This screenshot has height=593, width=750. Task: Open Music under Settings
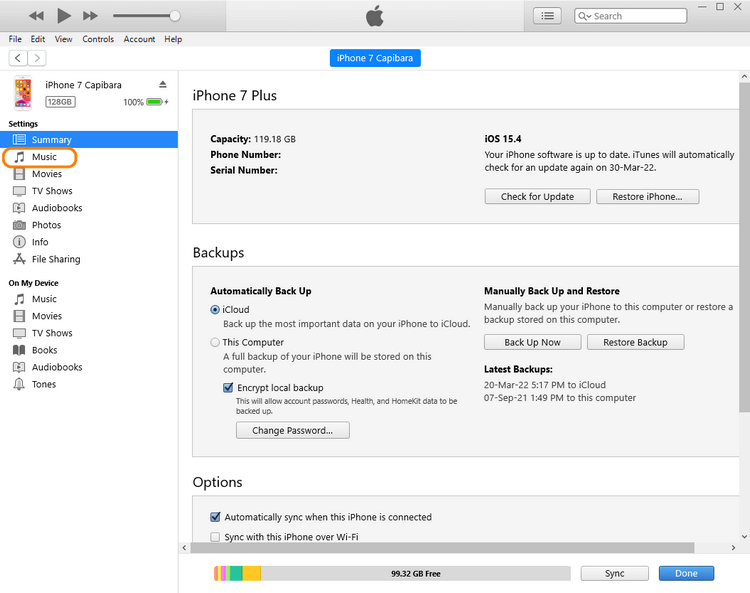pyautogui.click(x=44, y=157)
